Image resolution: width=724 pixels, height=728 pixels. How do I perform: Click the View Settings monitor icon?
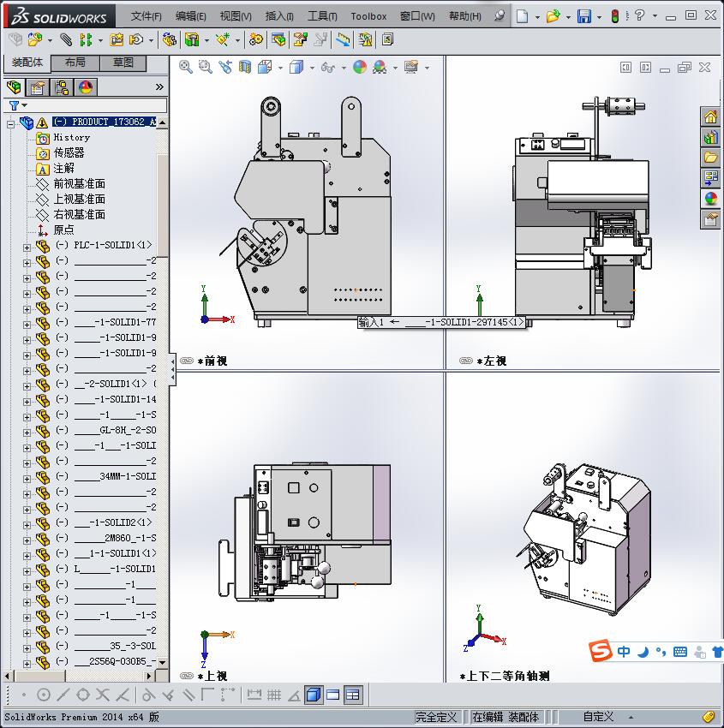[411, 67]
